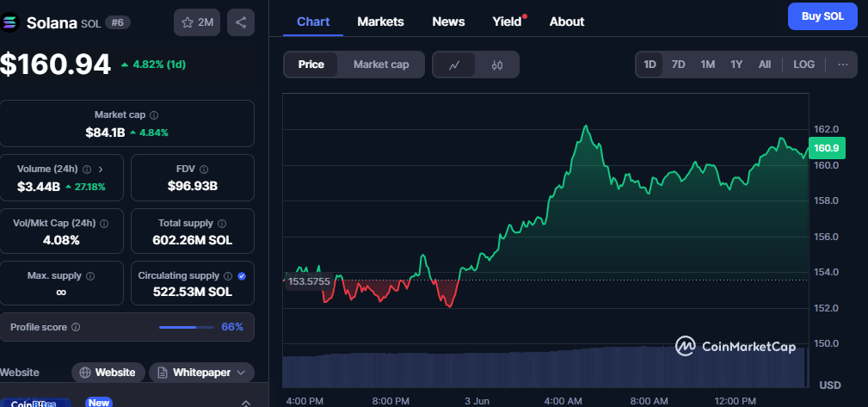Click the #6 rank badge
This screenshot has height=407, width=868.
(117, 22)
